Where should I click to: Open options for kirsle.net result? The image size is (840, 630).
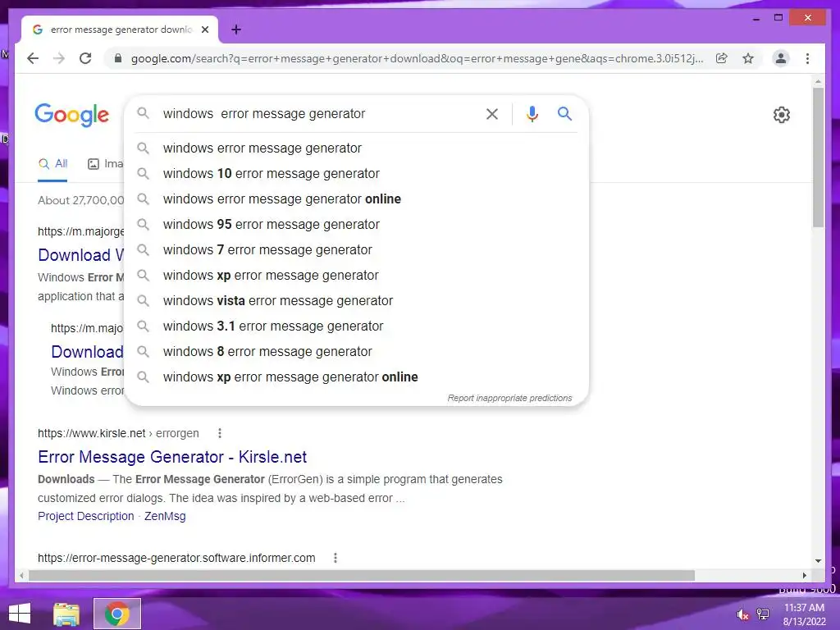tap(220, 433)
